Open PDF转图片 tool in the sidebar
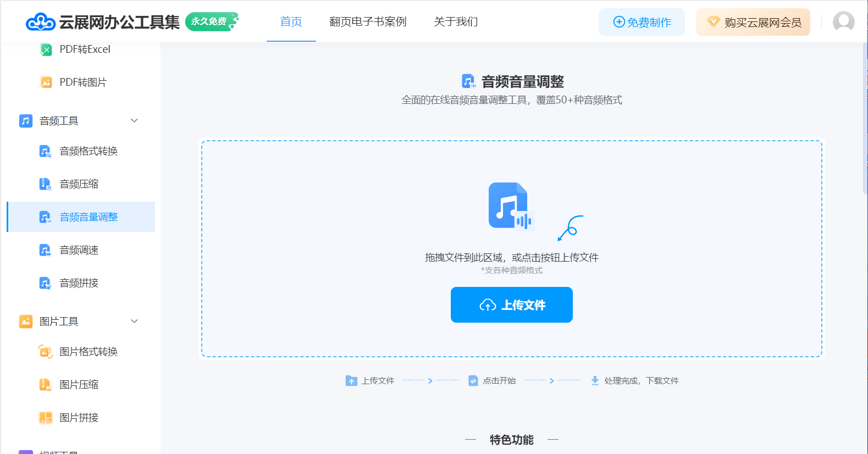 tap(81, 82)
